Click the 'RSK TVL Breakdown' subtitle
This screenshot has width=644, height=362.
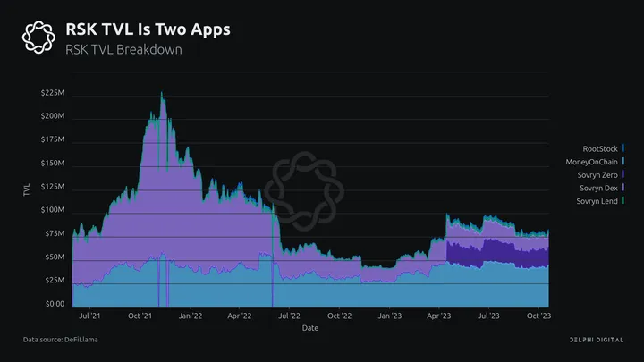pos(124,49)
